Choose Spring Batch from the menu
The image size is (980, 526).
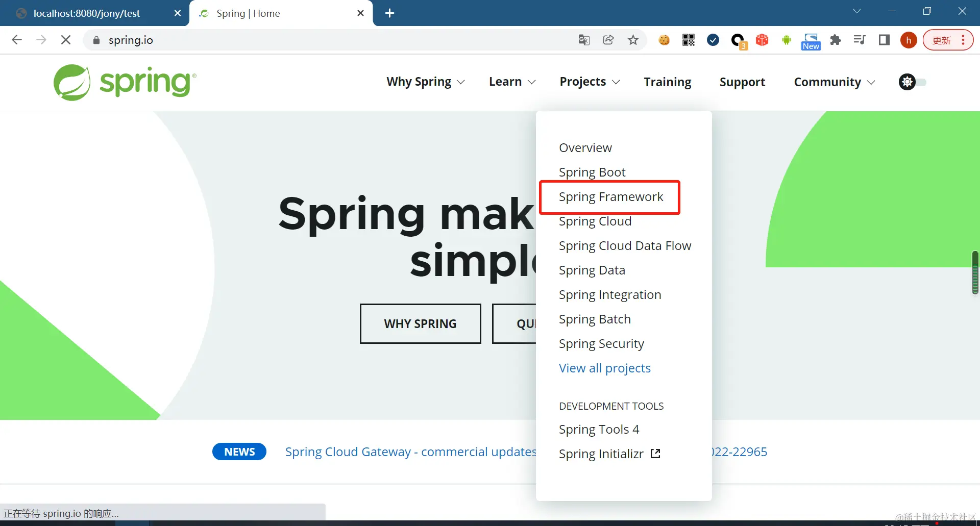click(595, 319)
